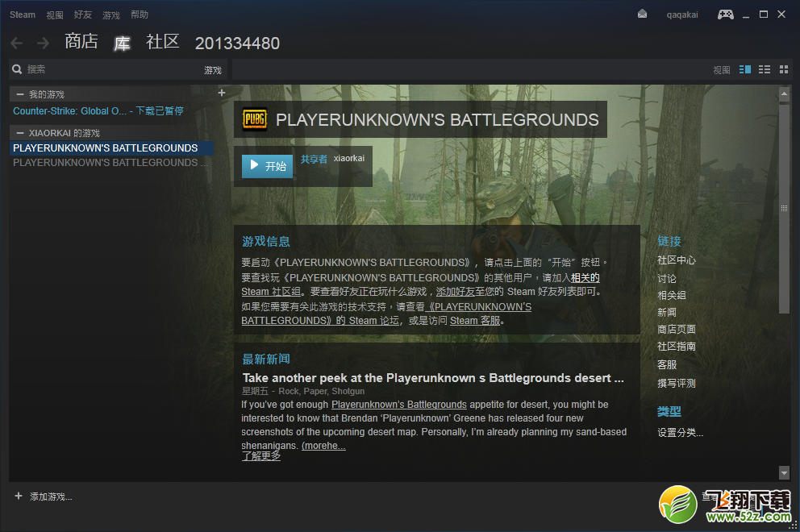This screenshot has height=532, width=800.
Task: Click the scrollbar down arrow
Action: pos(784,473)
